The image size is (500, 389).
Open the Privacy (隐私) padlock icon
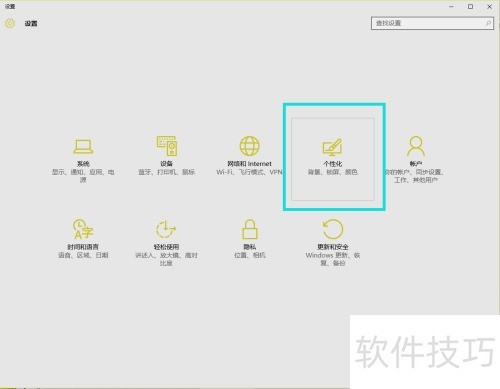[x=250, y=229]
